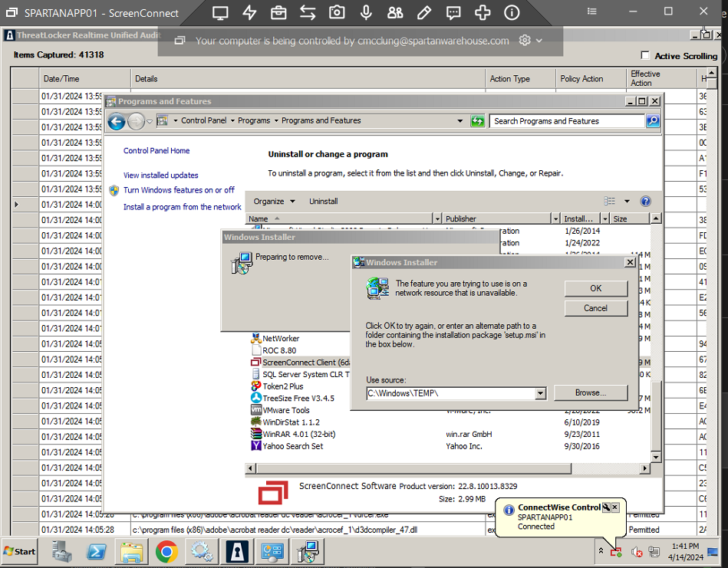This screenshot has height=568, width=728.
Task: Show hidden tray icons chevron
Action: tap(601, 551)
